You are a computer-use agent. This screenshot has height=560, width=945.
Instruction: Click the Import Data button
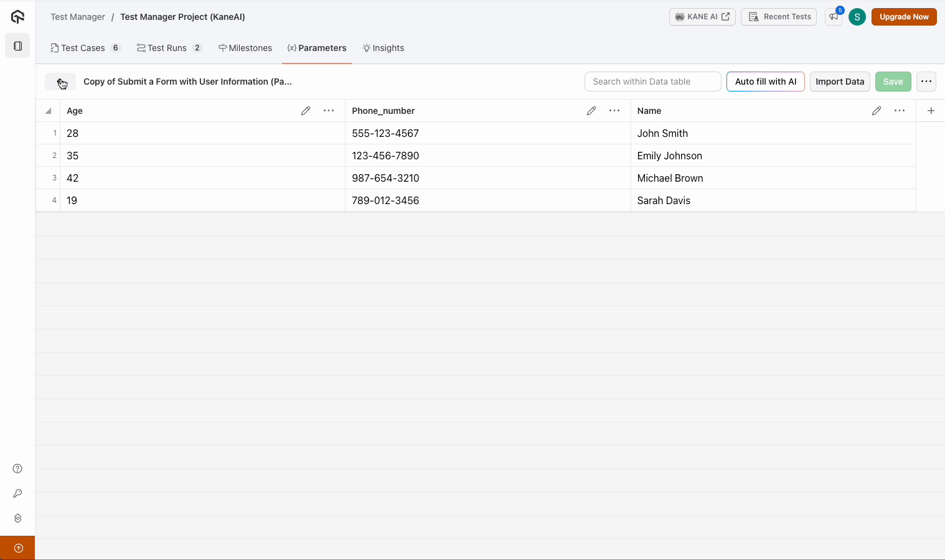coord(839,82)
